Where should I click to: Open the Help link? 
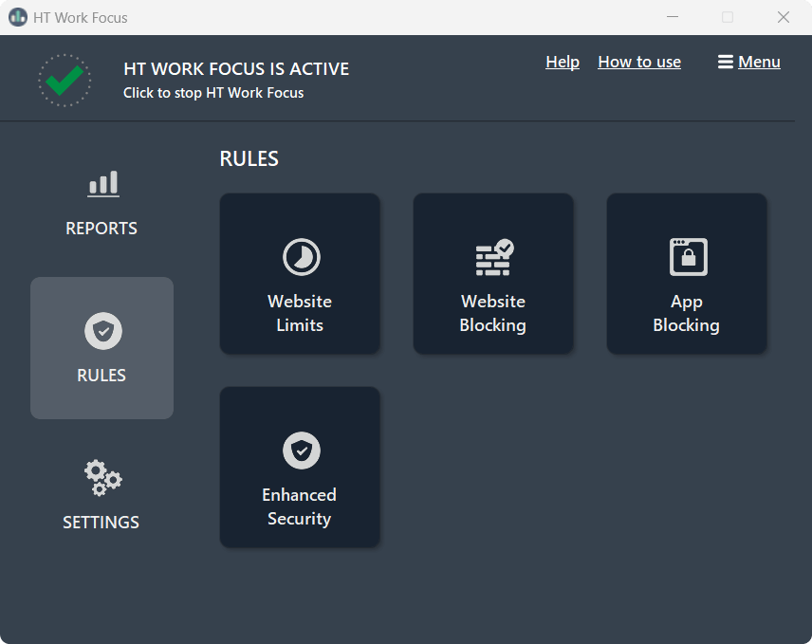click(563, 62)
